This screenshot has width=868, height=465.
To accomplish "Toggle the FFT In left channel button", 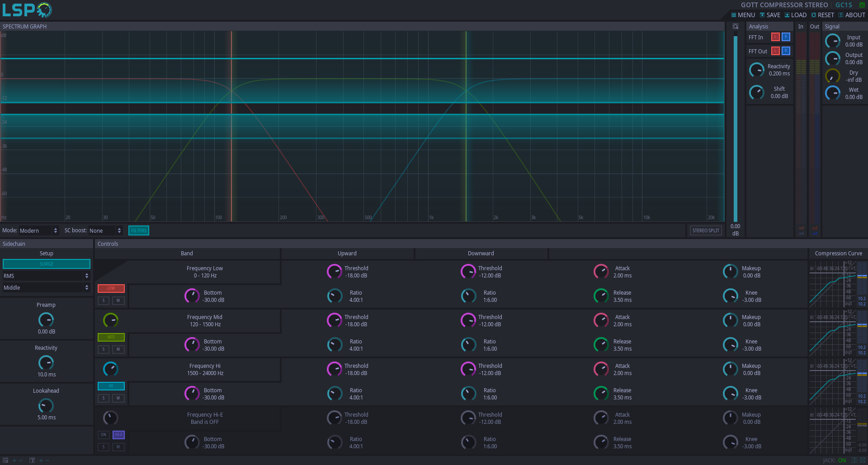I will tap(775, 37).
